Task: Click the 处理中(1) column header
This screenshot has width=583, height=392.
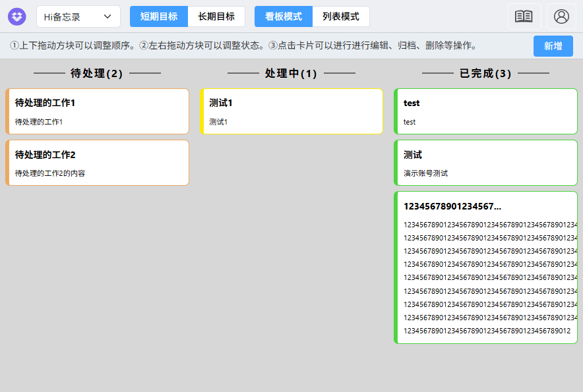Action: 291,74
